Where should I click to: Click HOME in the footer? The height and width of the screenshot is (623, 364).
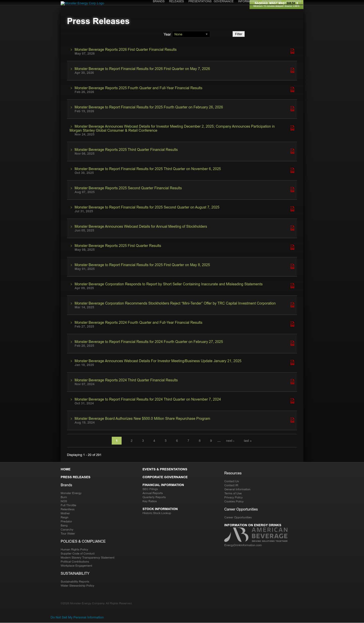pos(65,469)
